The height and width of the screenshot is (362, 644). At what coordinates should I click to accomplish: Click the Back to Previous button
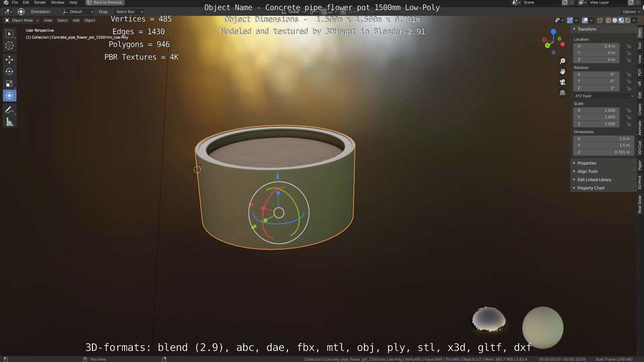click(x=105, y=2)
